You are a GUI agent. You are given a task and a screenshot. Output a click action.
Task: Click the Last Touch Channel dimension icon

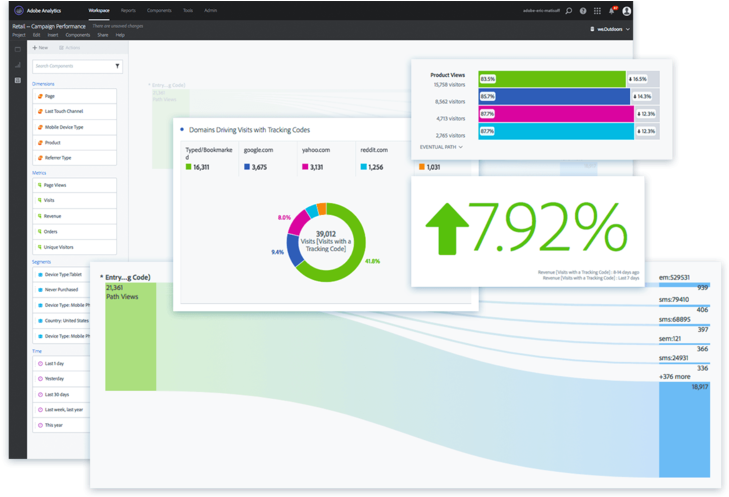click(x=40, y=111)
